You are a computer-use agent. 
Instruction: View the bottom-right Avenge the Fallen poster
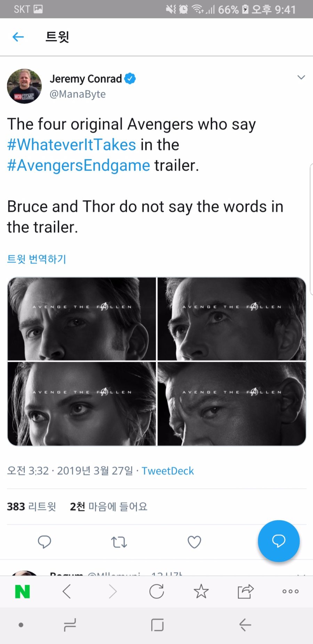click(x=232, y=404)
